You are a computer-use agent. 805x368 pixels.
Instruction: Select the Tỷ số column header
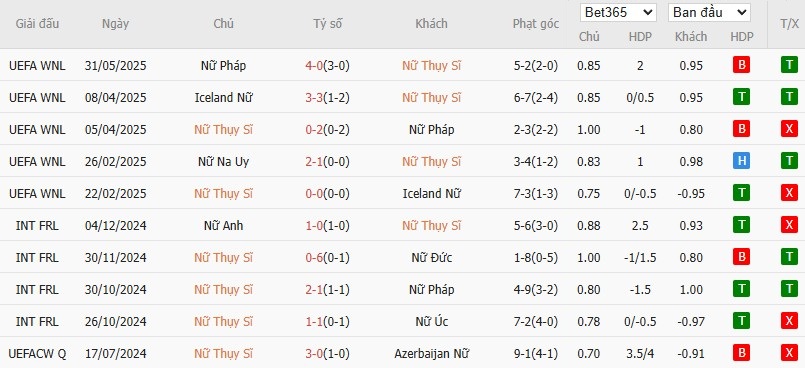pyautogui.click(x=328, y=24)
